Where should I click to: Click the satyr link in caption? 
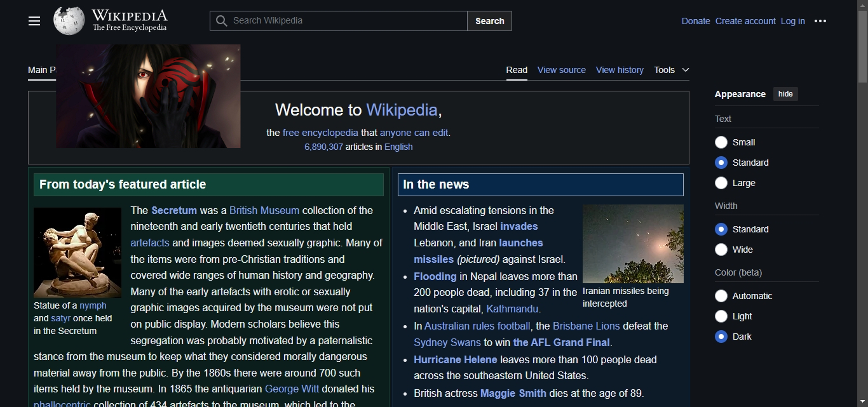(x=61, y=318)
